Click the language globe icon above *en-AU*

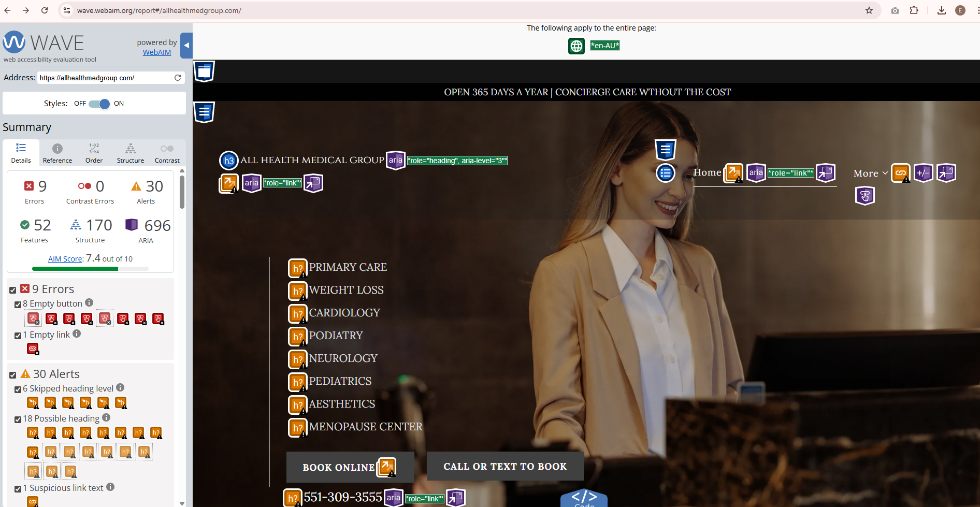coord(576,46)
